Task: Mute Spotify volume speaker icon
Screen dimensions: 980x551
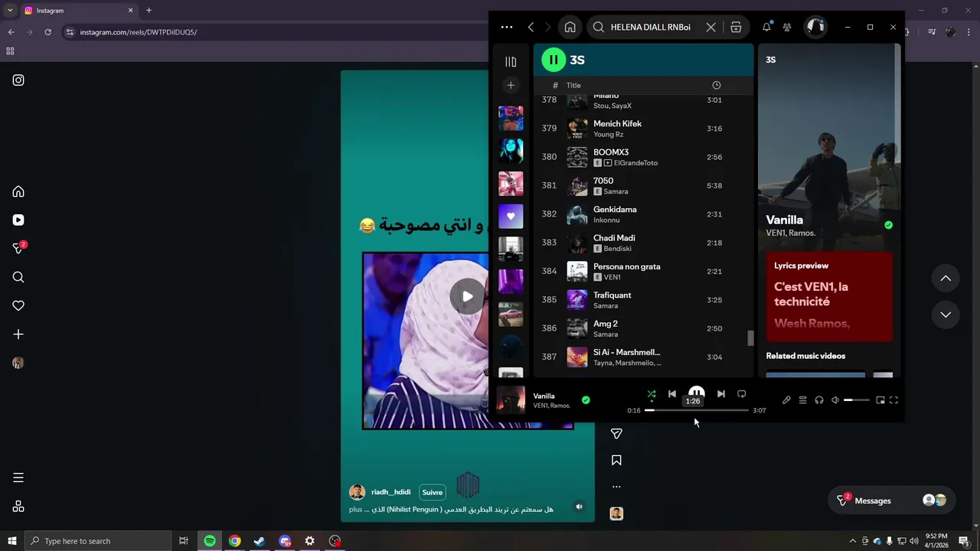Action: click(x=835, y=400)
